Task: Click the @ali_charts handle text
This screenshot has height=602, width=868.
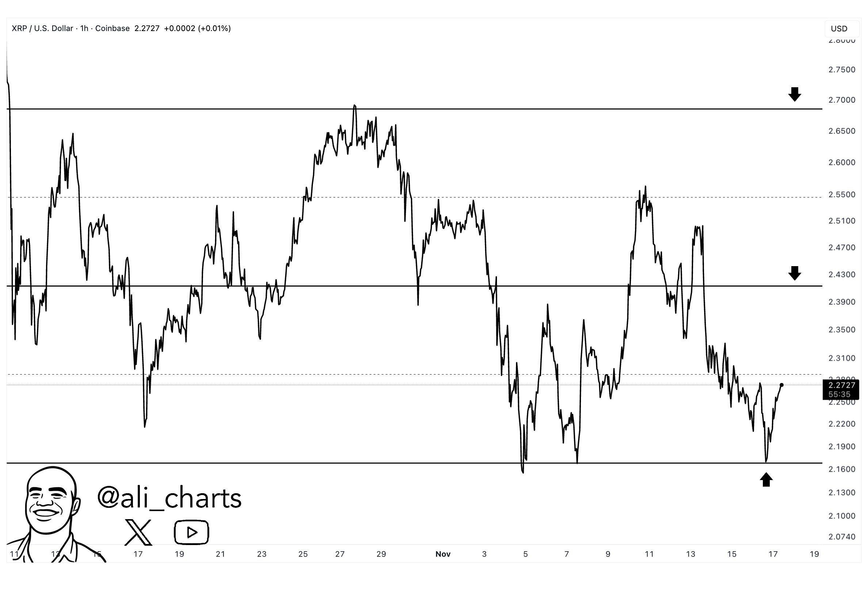Action: tap(169, 498)
